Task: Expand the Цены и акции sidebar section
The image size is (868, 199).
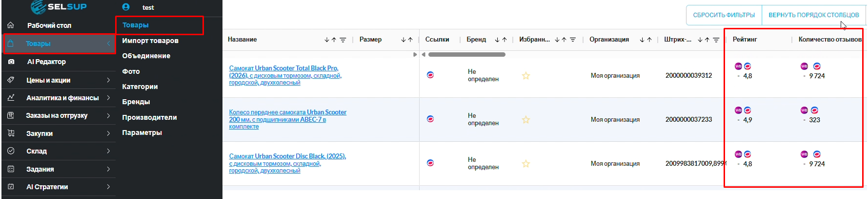Action: 108,80
